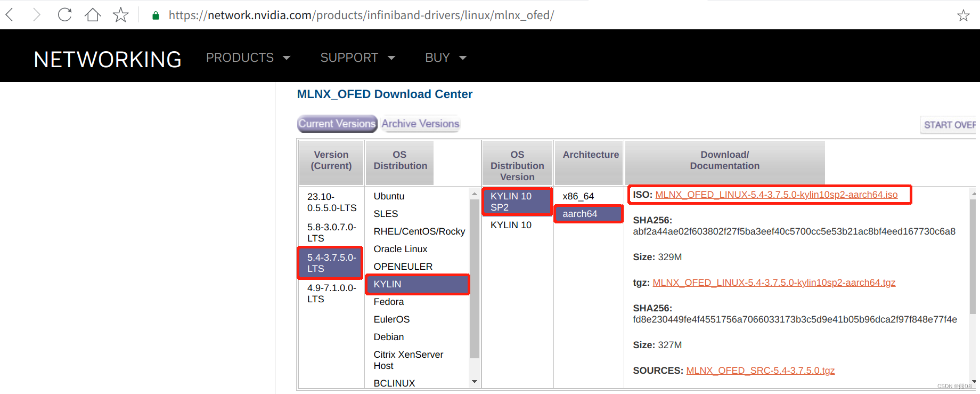Select x86_64 architecture
This screenshot has width=980, height=394.
(578, 196)
